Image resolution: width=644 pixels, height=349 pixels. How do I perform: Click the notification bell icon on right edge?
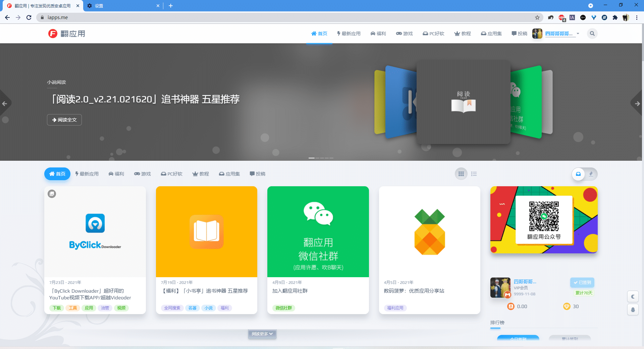633,310
